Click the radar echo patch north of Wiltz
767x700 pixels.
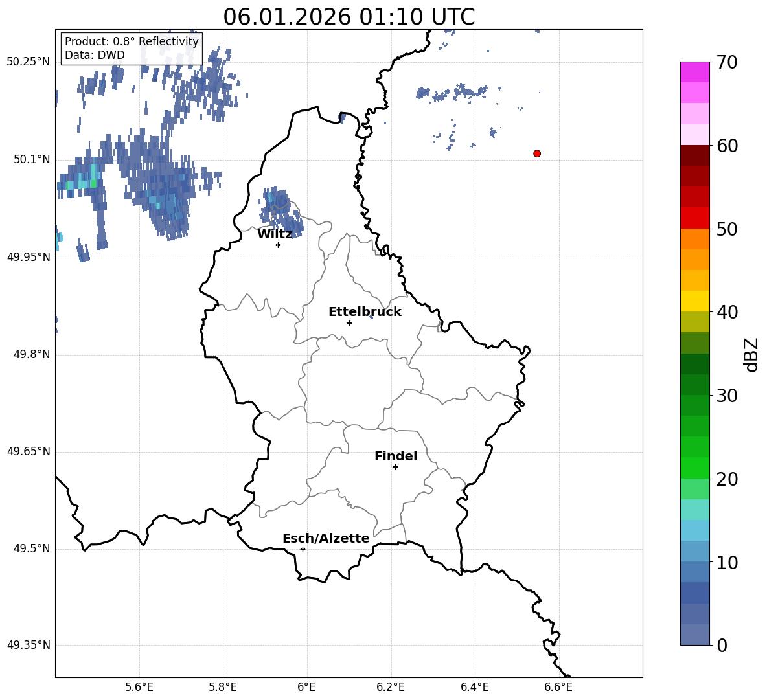(x=280, y=212)
